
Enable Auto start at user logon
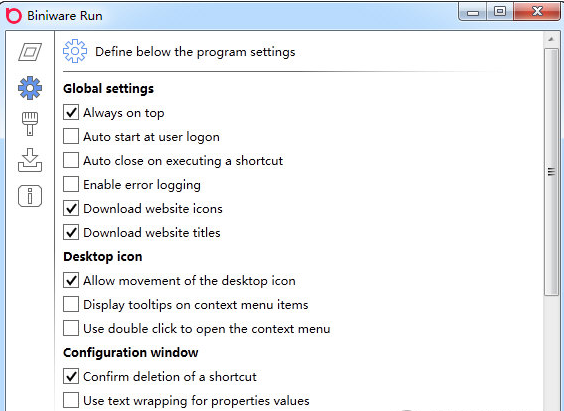tap(71, 137)
